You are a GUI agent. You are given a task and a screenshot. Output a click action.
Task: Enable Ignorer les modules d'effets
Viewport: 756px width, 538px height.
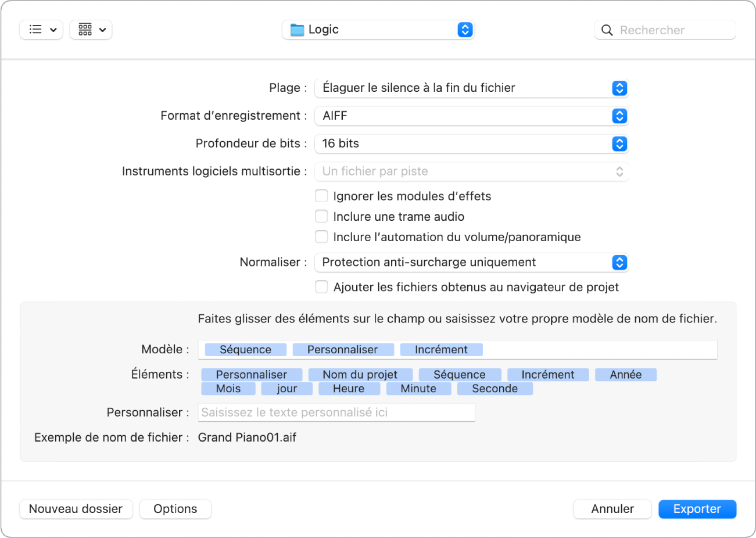[321, 196]
